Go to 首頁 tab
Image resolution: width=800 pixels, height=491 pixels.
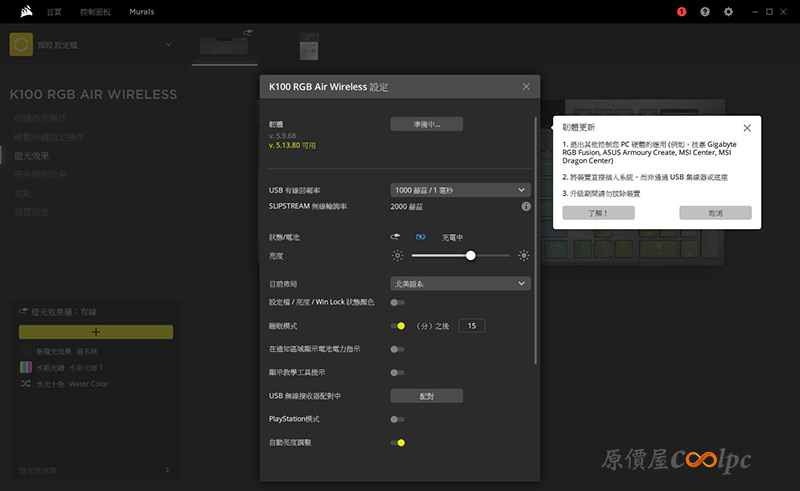(x=54, y=12)
